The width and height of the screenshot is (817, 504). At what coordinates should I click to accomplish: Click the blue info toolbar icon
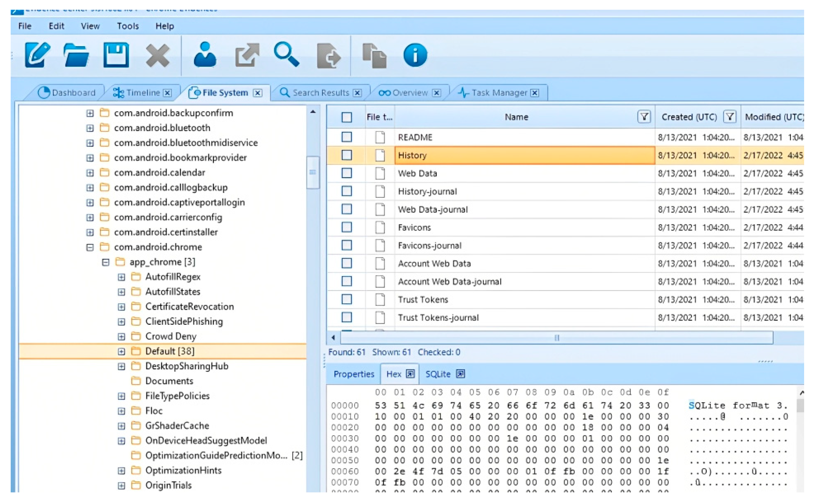coord(415,55)
